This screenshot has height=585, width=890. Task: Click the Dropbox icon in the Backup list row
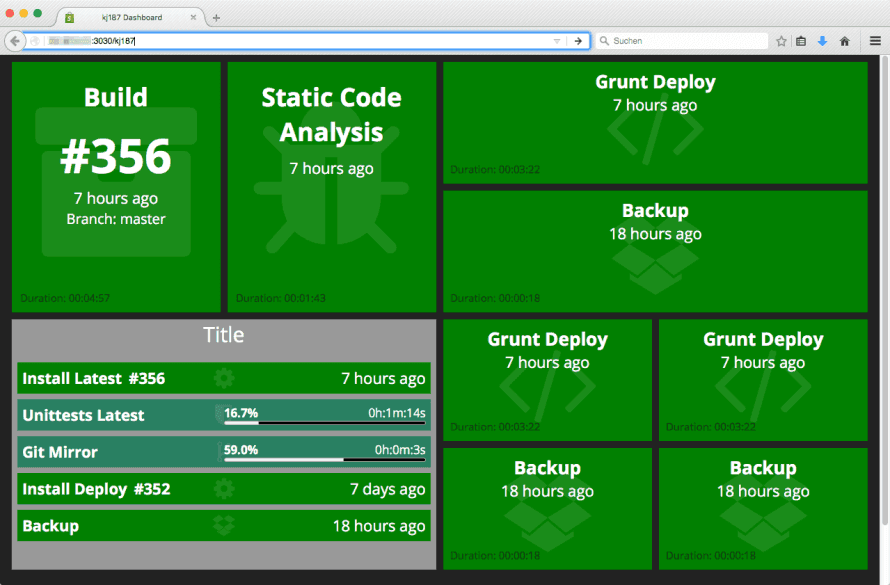click(224, 526)
